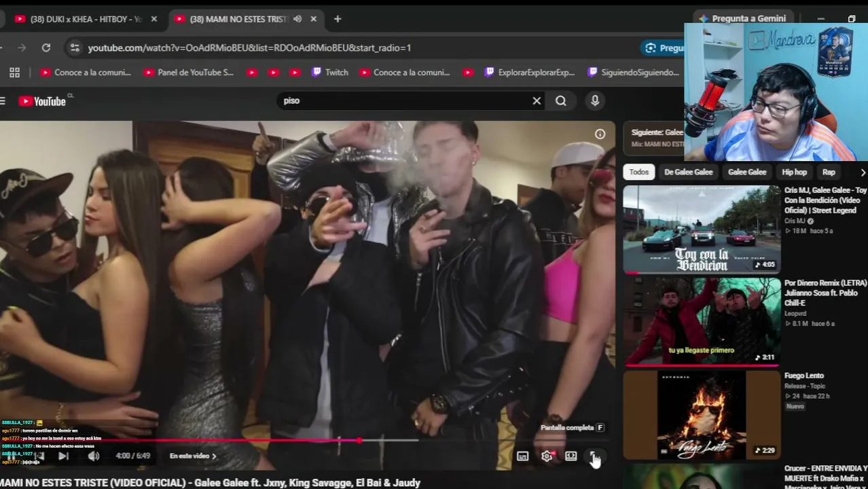868x489 pixels.
Task: Open the 'Fuego Lento' video thumbnail
Action: pos(702,414)
